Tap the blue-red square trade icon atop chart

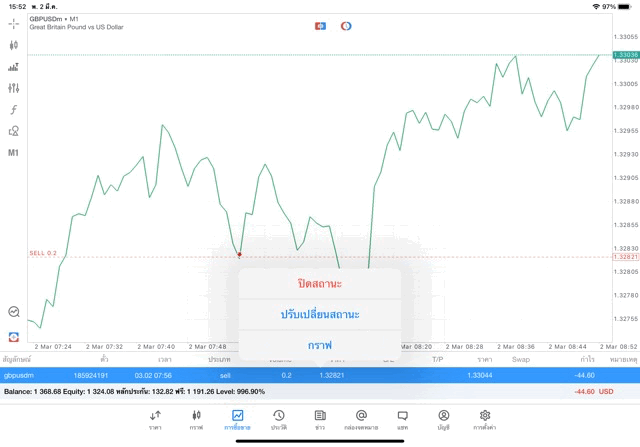pyautogui.click(x=320, y=25)
